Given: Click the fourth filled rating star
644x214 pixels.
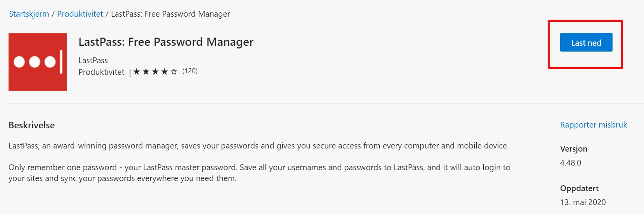Looking at the screenshot, I should (x=165, y=71).
